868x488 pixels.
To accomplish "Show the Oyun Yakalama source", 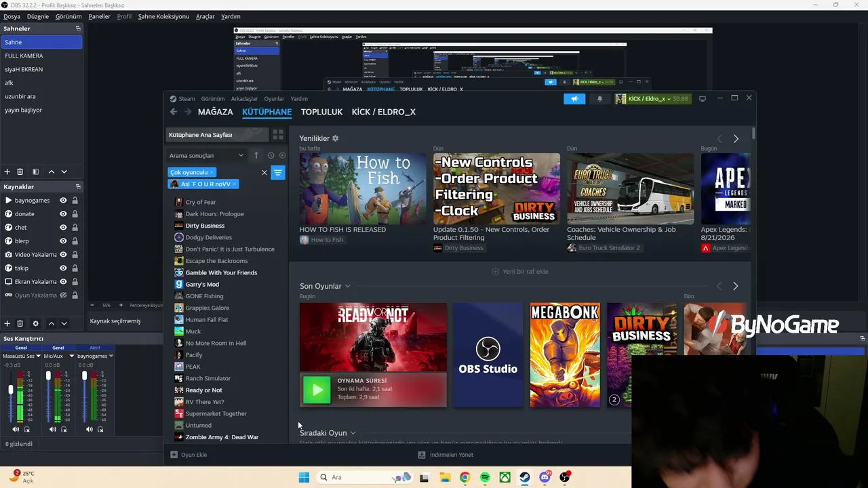I will (63, 295).
